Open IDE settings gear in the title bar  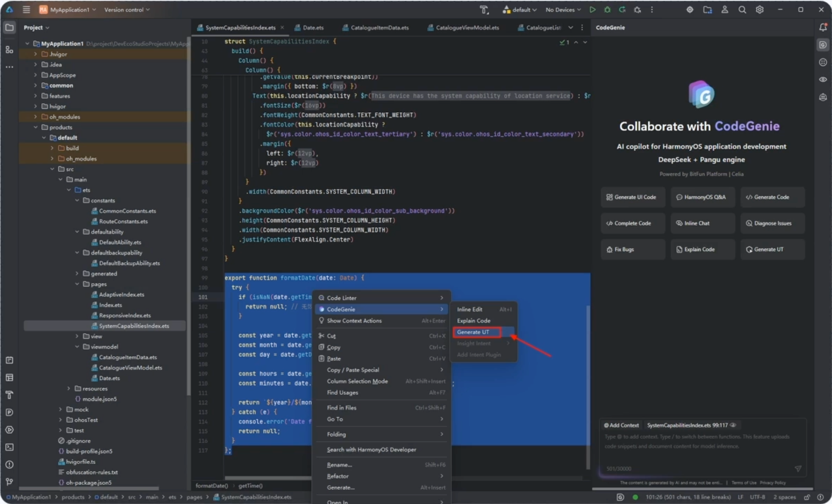tap(759, 10)
